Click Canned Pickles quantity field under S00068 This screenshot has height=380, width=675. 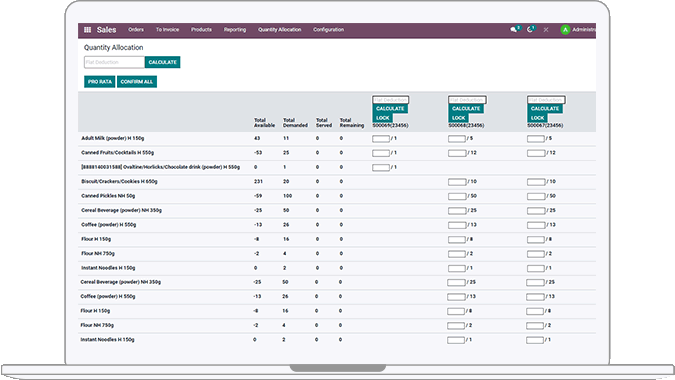[x=457, y=196]
